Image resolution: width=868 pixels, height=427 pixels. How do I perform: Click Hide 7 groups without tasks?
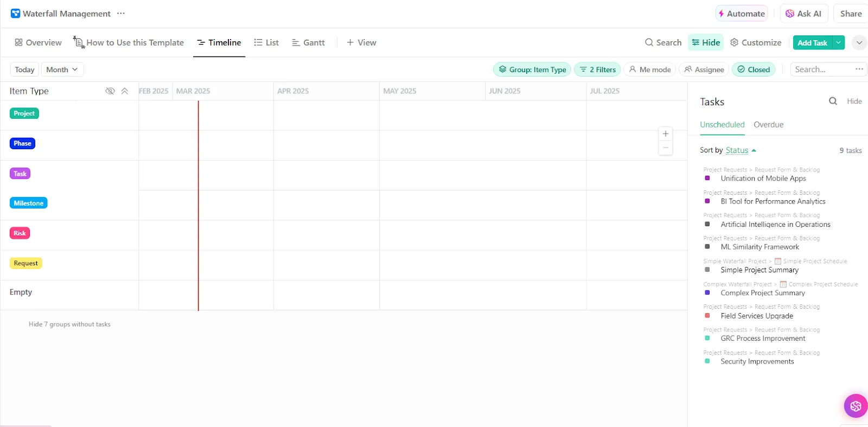[69, 324]
